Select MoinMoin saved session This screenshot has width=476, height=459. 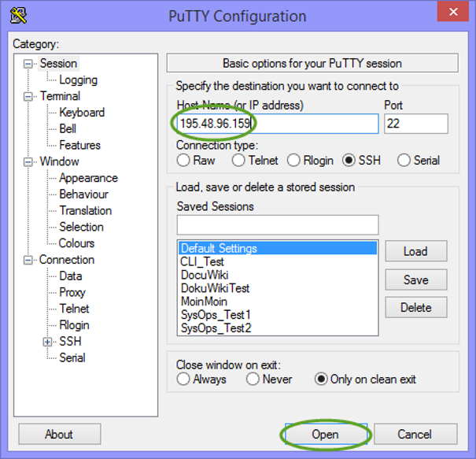(278, 302)
